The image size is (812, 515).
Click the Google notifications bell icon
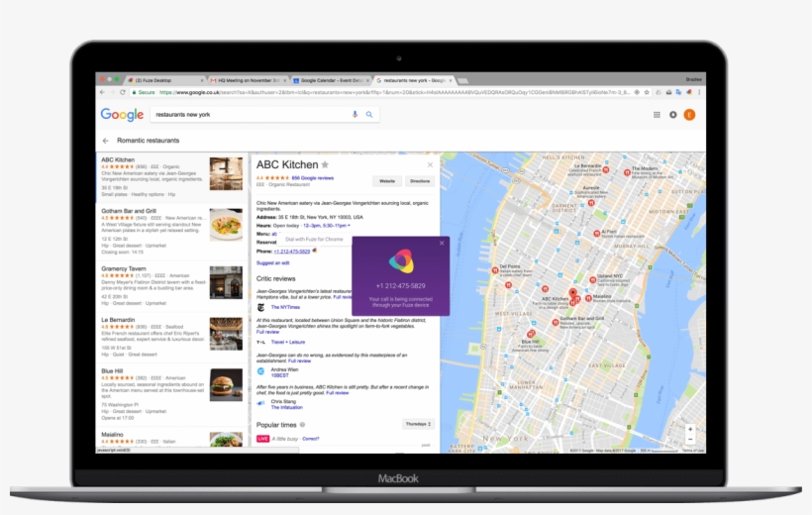tap(673, 115)
